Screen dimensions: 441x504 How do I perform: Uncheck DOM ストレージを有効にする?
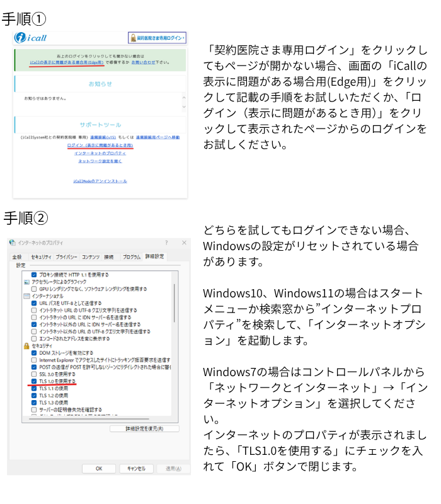pyautogui.click(x=35, y=353)
